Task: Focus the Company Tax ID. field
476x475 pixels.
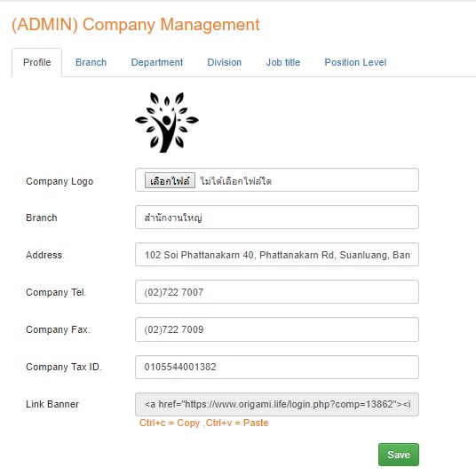Action: 277,367
